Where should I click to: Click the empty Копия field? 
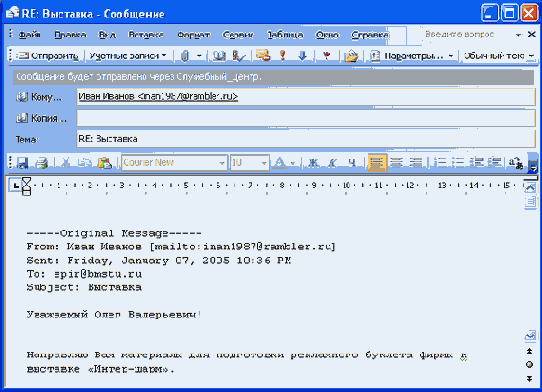(306, 118)
